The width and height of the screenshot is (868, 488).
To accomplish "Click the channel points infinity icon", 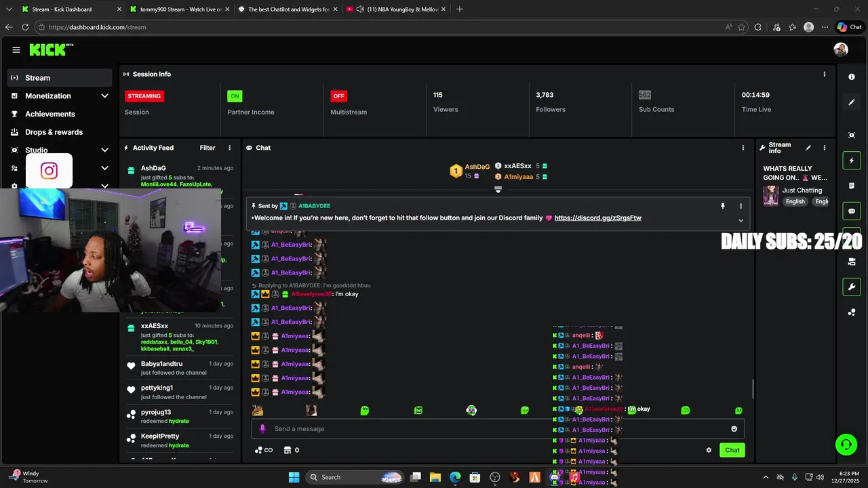I will [x=264, y=450].
